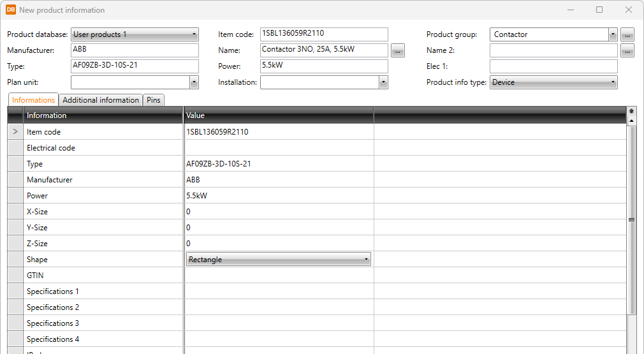Click the Elec 1 input field
The height and width of the screenshot is (354, 644).
[x=553, y=66]
